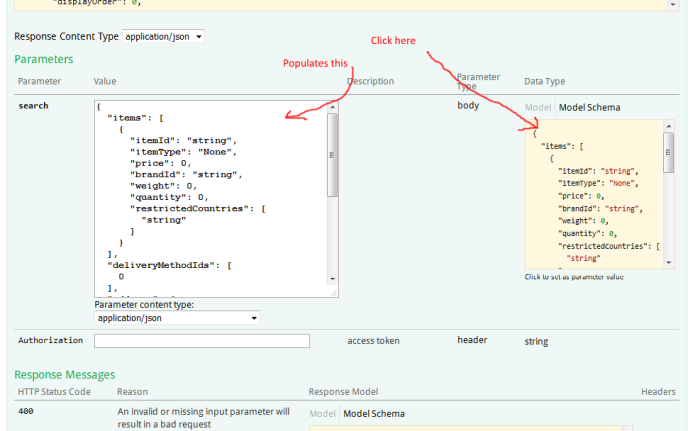Select Model Schema tab for response 400
The height and width of the screenshot is (431, 700).
pyautogui.click(x=374, y=414)
